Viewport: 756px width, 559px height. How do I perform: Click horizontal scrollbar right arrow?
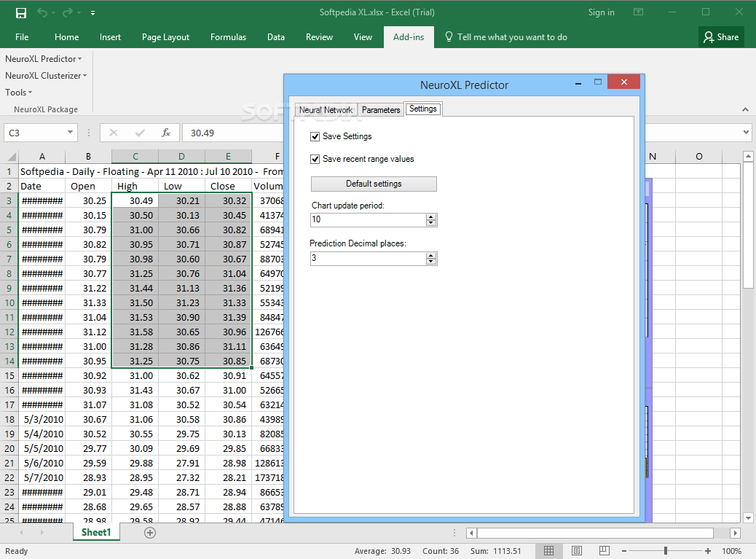click(x=735, y=533)
